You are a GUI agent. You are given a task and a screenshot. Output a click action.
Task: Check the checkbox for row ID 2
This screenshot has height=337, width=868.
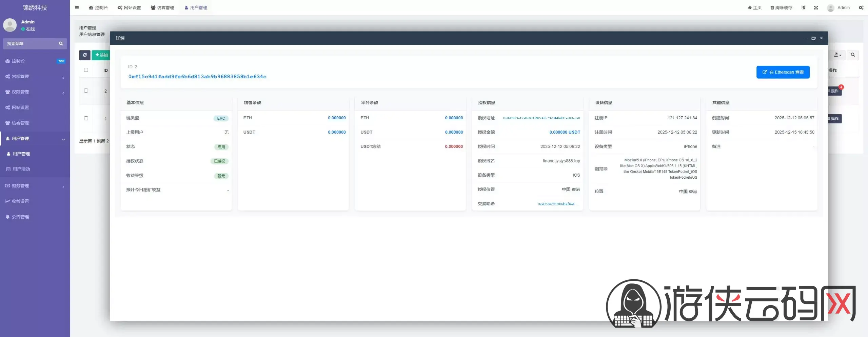pyautogui.click(x=86, y=91)
